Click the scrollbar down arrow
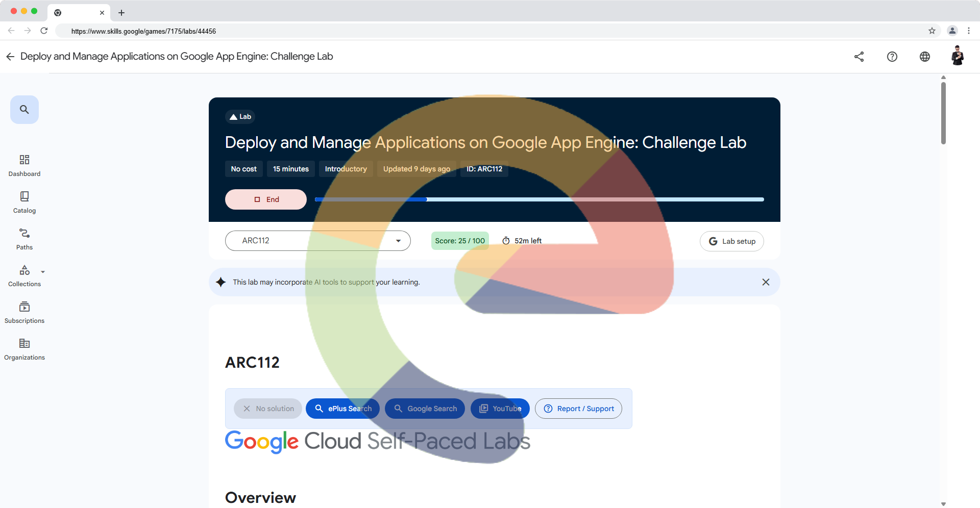Image resolution: width=980 pixels, height=508 pixels. (x=943, y=504)
